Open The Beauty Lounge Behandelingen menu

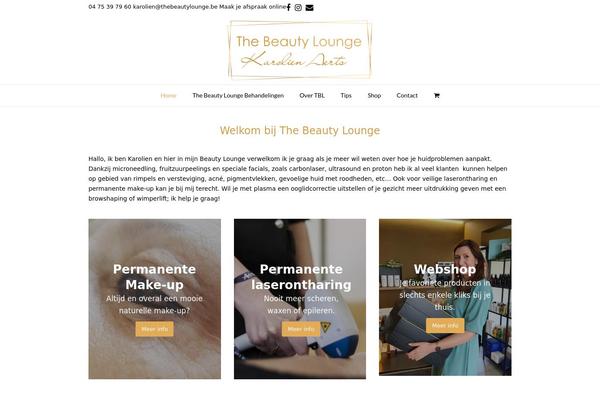pyautogui.click(x=238, y=96)
